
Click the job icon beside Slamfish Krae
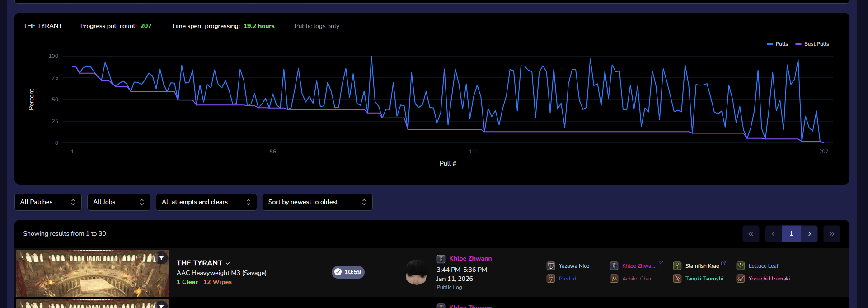pos(677,266)
